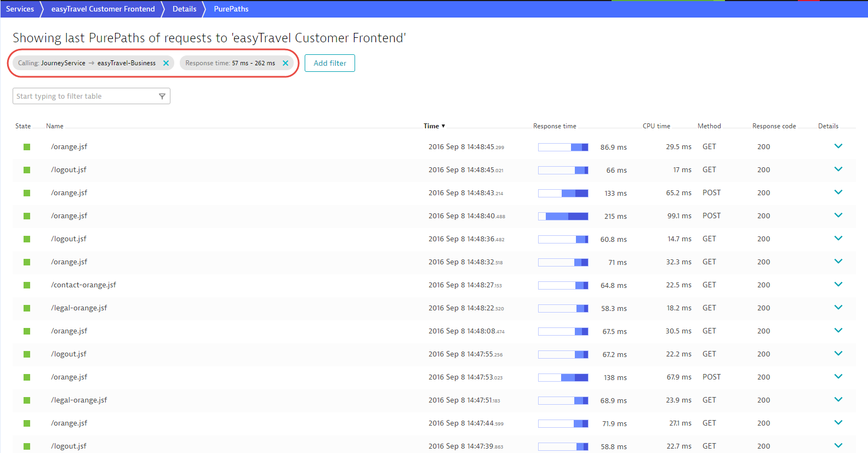The height and width of the screenshot is (453, 868).
Task: Open Details breadcrumb
Action: coord(184,9)
